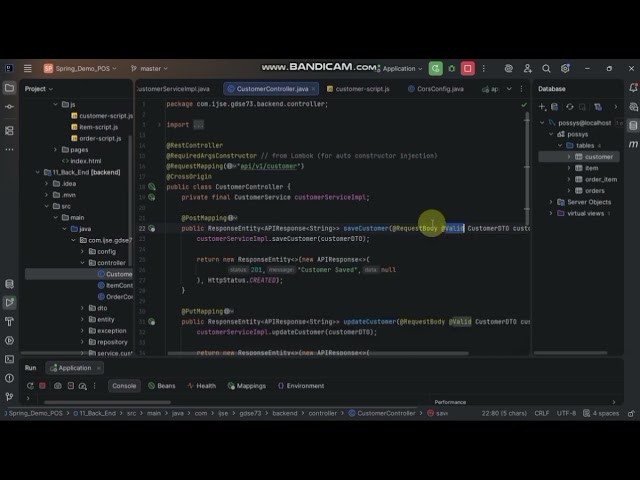
Task: Open Terminal tool window icon
Action: pos(9,359)
